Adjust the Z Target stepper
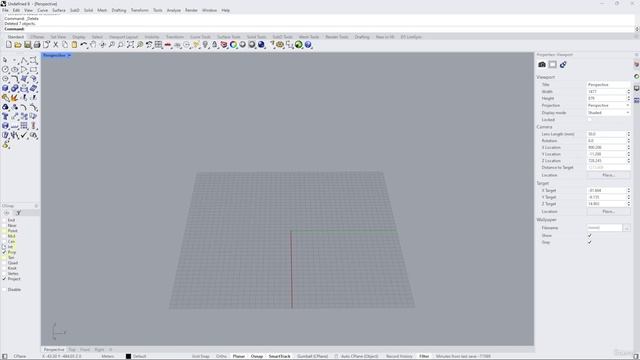Screen dimensions: 640x360 pos(628,204)
